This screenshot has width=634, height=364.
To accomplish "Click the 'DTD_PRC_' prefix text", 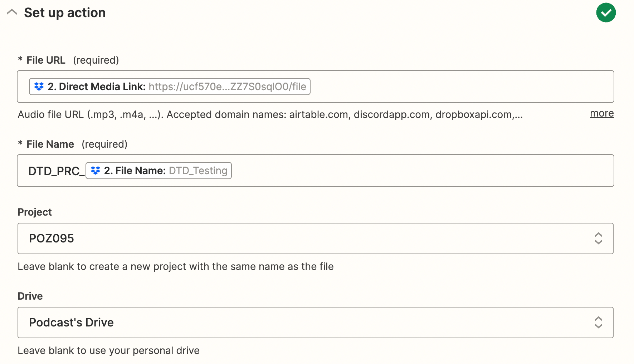I will (x=57, y=171).
